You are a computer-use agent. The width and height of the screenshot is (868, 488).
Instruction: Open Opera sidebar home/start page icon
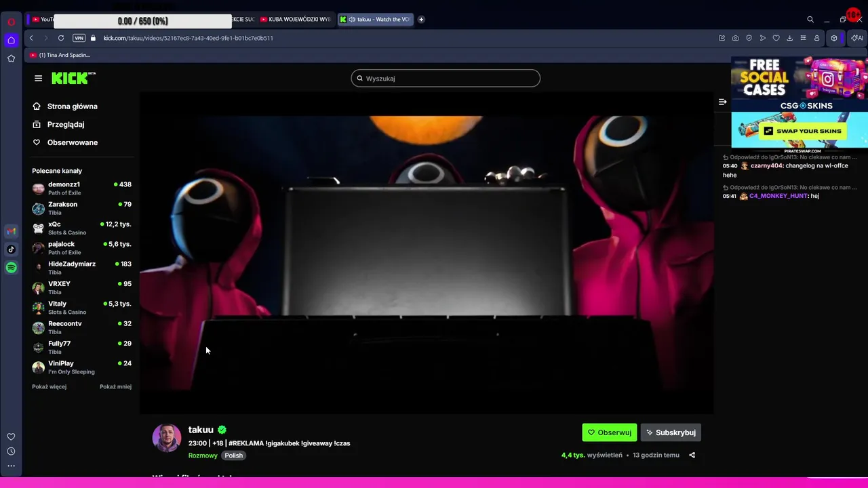click(11, 40)
